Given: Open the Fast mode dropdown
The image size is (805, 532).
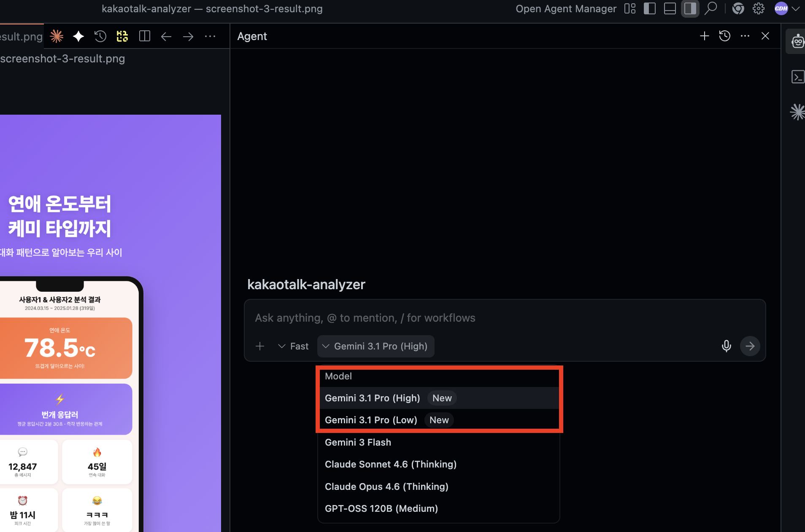Looking at the screenshot, I should [x=293, y=346].
